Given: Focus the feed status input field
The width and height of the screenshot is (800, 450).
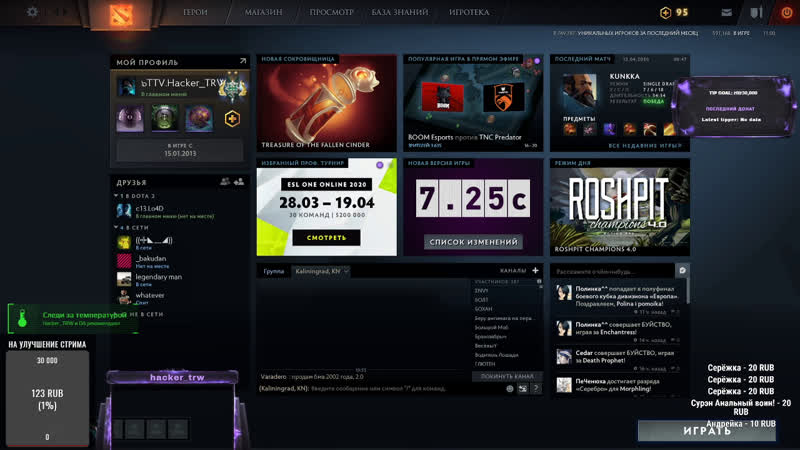Looking at the screenshot, I should [x=613, y=271].
